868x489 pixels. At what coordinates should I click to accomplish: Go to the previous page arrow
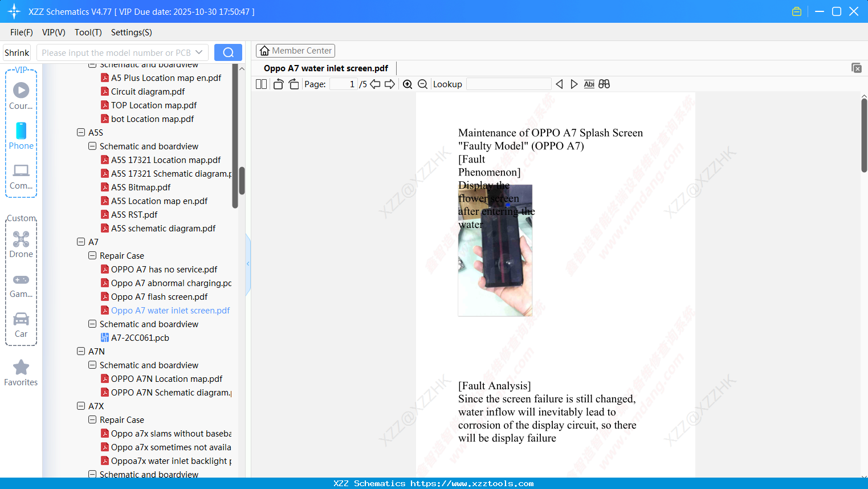pos(375,84)
